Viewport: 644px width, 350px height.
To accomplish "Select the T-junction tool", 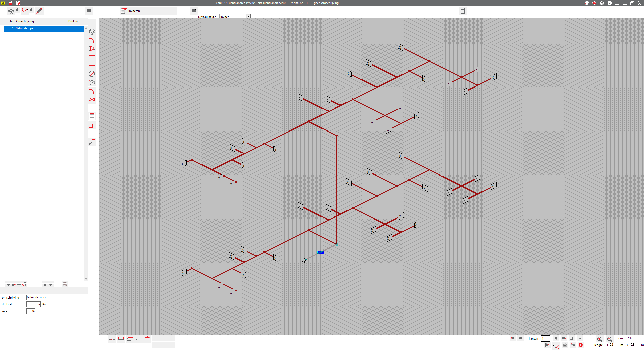I will click(92, 57).
